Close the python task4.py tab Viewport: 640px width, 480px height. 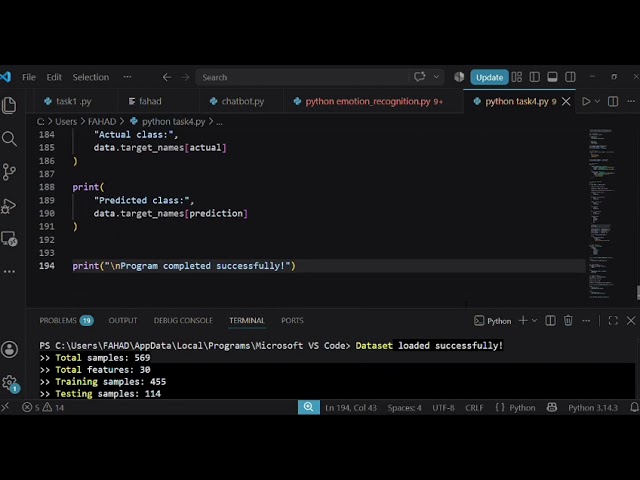click(x=566, y=101)
